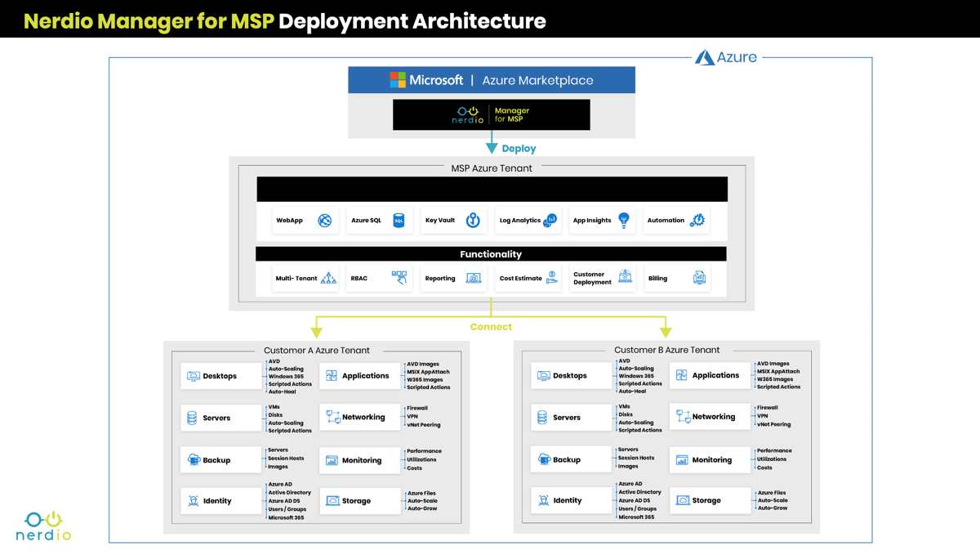The image size is (980, 555).
Task: Click the WebApp globe icon
Action: point(325,220)
